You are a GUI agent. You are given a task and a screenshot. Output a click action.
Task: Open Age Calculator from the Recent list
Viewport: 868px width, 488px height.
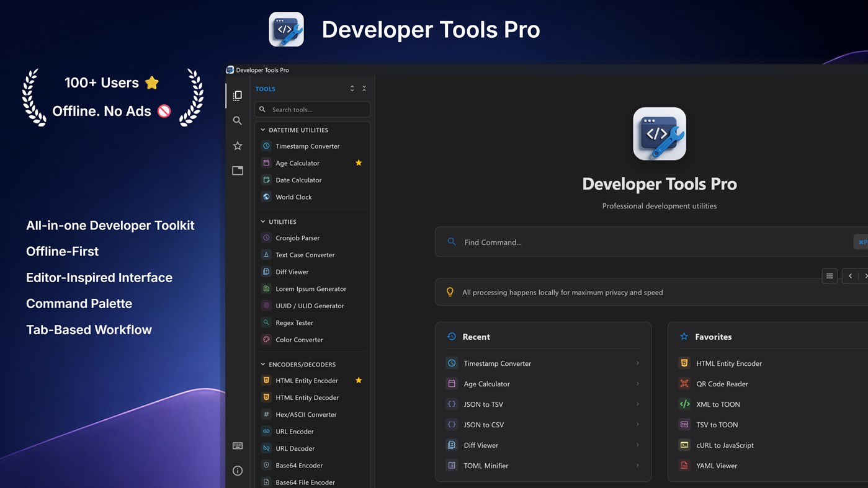pyautogui.click(x=543, y=384)
